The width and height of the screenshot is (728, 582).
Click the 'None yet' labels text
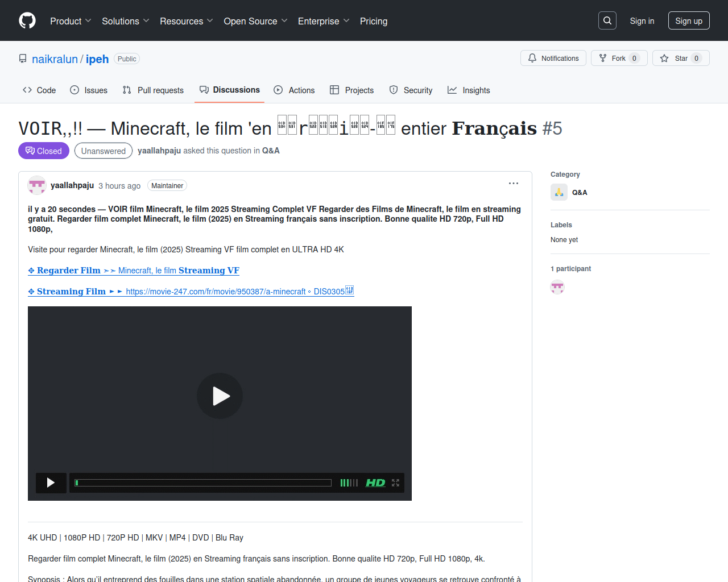[x=564, y=240]
